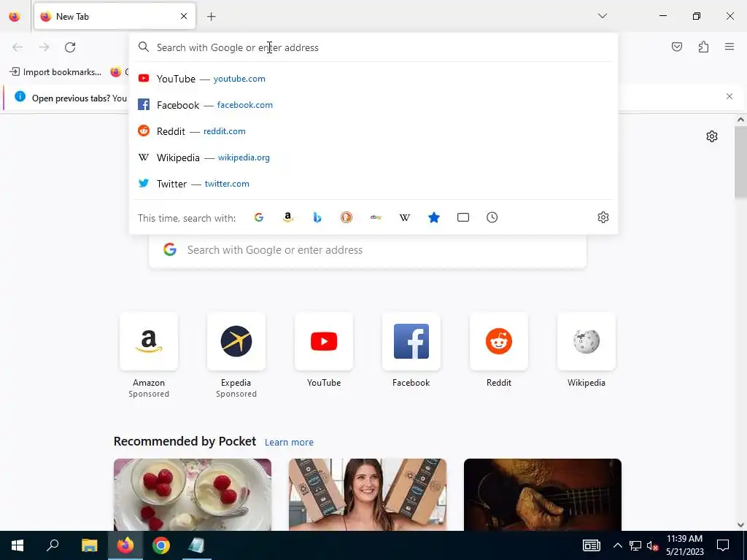The height and width of the screenshot is (560, 747).
Task: Open Save to Pocket icon
Action: click(x=676, y=47)
